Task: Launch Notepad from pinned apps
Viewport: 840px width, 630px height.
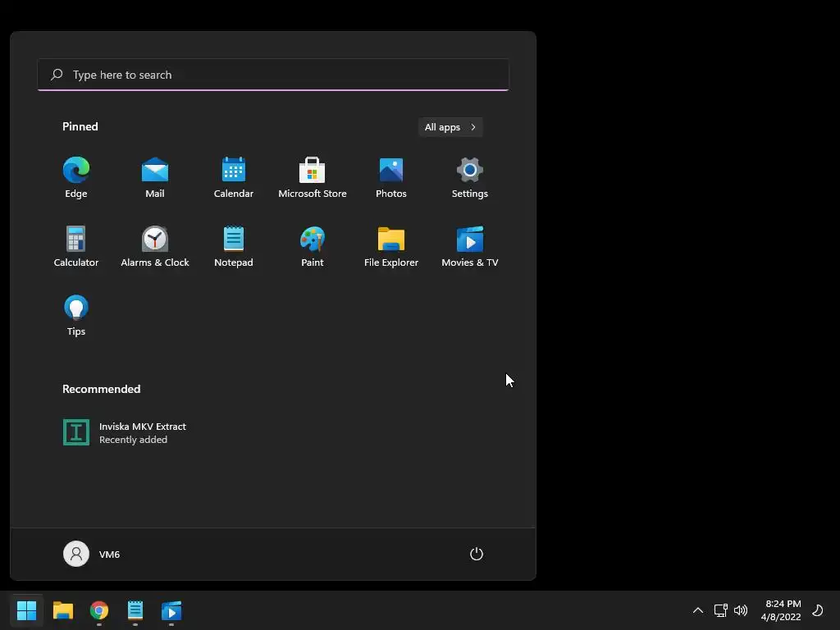Action: (234, 246)
